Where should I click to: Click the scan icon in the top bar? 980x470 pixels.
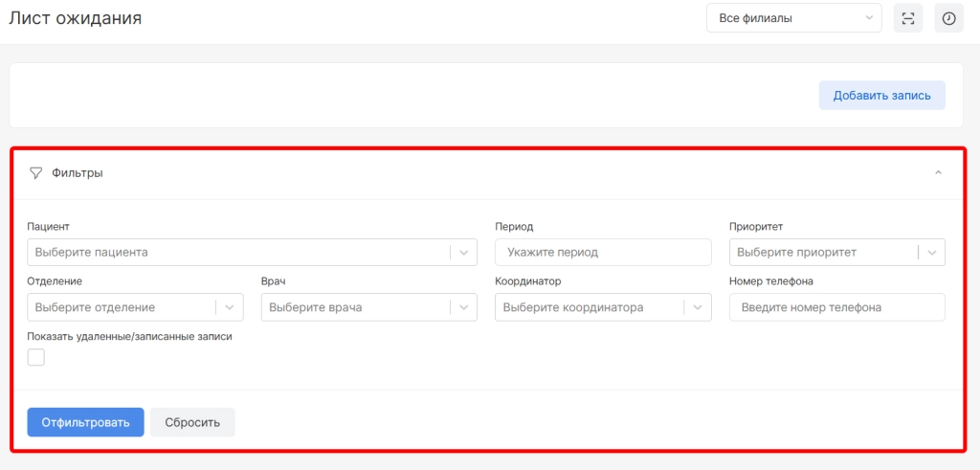907,18
